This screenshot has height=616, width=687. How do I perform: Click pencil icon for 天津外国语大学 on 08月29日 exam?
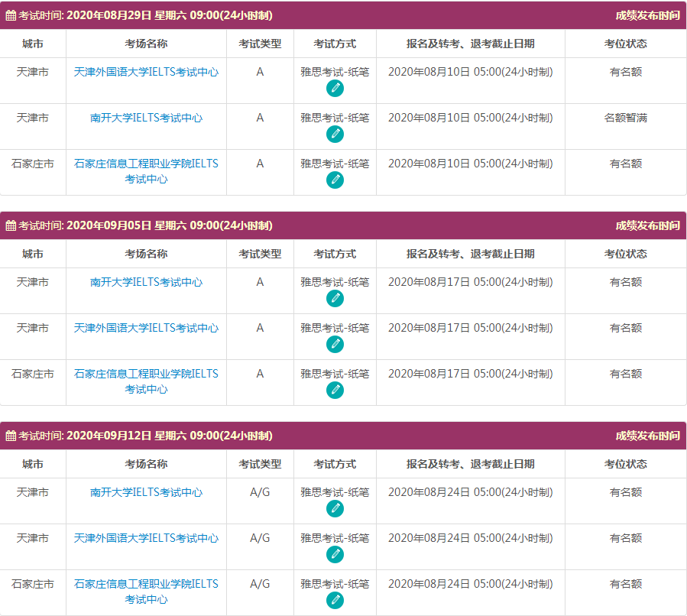coord(335,89)
